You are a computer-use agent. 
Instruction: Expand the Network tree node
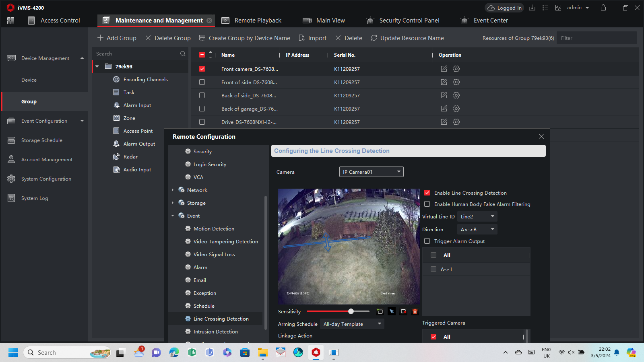(x=173, y=190)
